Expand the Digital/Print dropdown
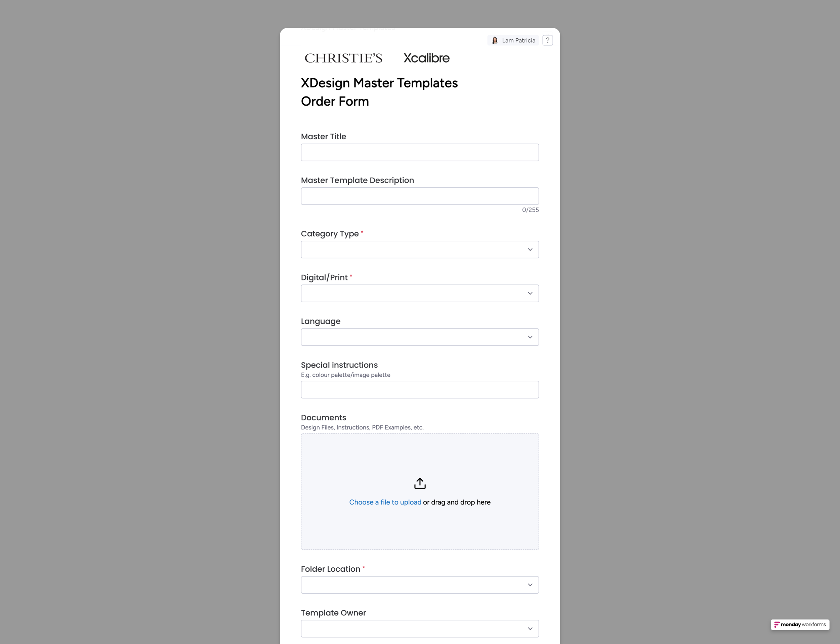Image resolution: width=840 pixels, height=644 pixels. click(x=419, y=293)
